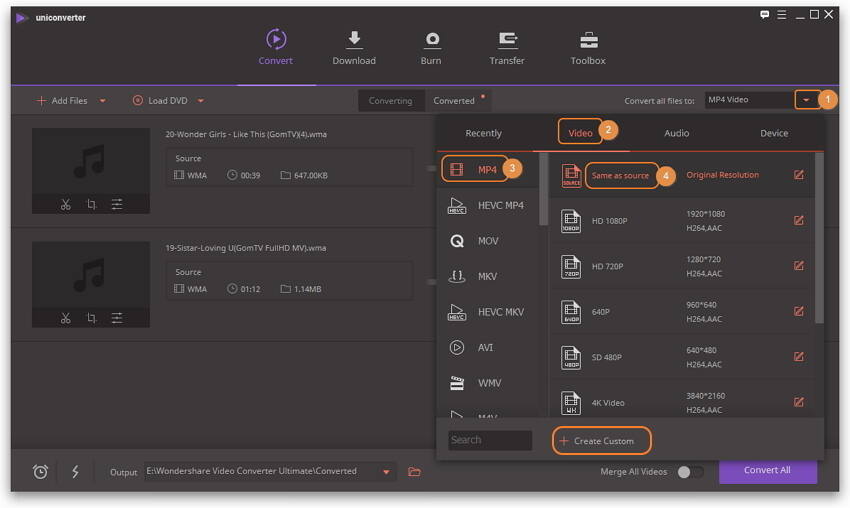Select HEVC MP4 format

487,205
